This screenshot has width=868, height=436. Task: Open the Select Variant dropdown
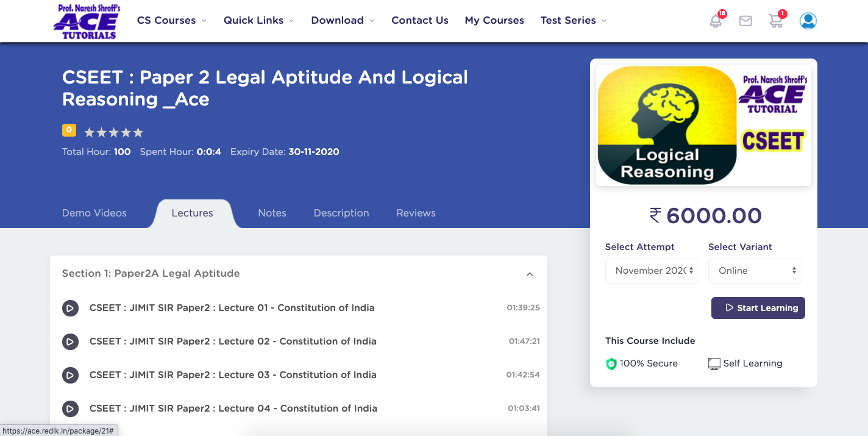[x=755, y=271]
